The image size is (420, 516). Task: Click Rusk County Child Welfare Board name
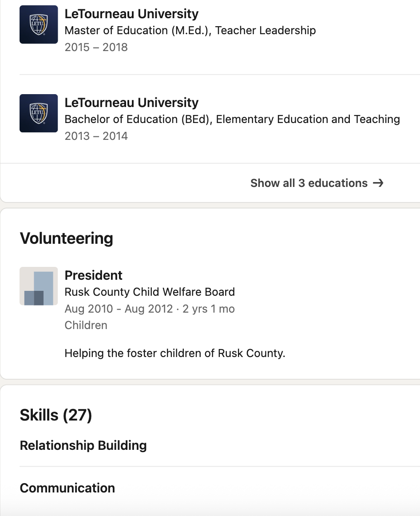tap(150, 292)
